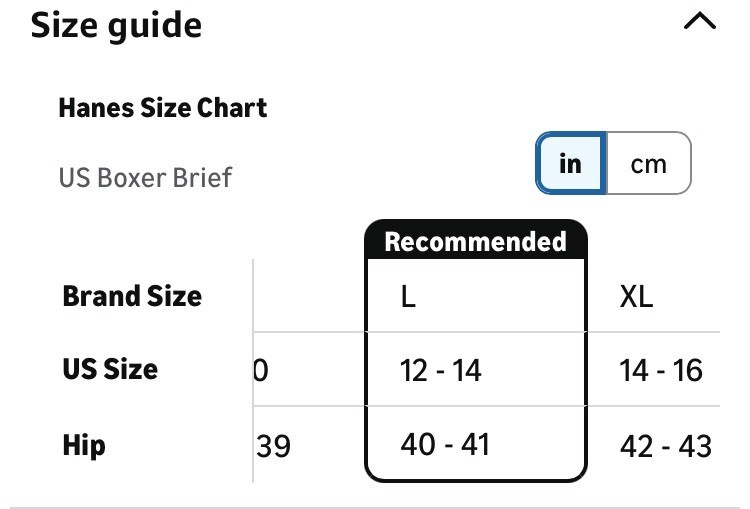The image size is (750, 509).
Task: Select the 12 - 14 US size cell
Action: pyautogui.click(x=440, y=371)
